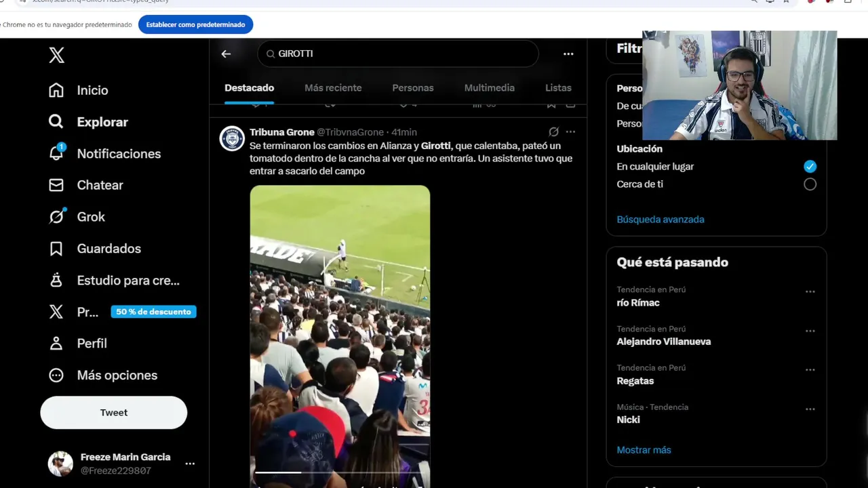This screenshot has width=868, height=488.
Task: Select En cualquier lugar location option
Action: (810, 166)
